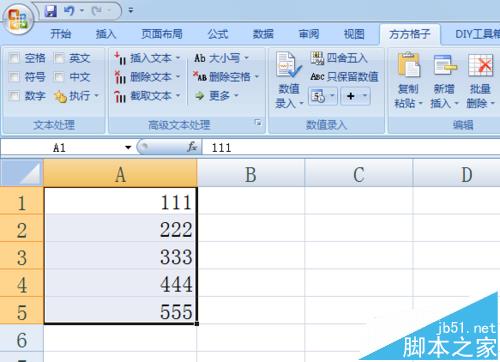
Task: Select column B header
Action: pyautogui.click(x=251, y=174)
